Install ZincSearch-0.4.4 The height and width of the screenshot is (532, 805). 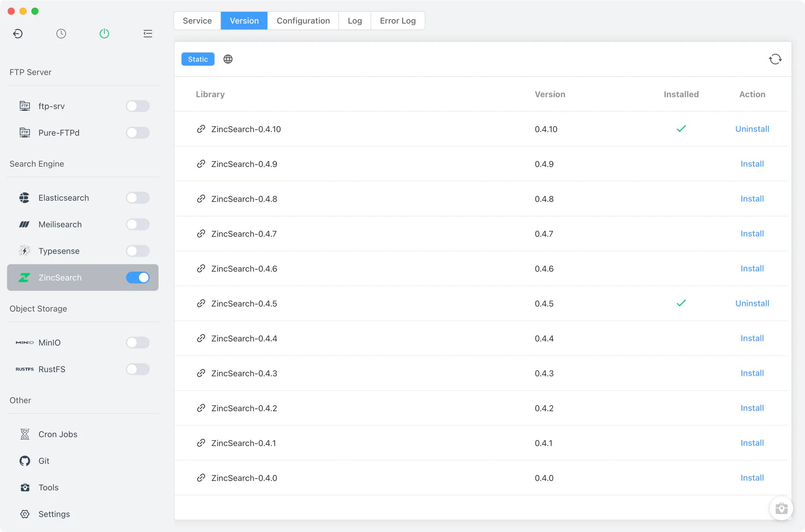(x=752, y=338)
